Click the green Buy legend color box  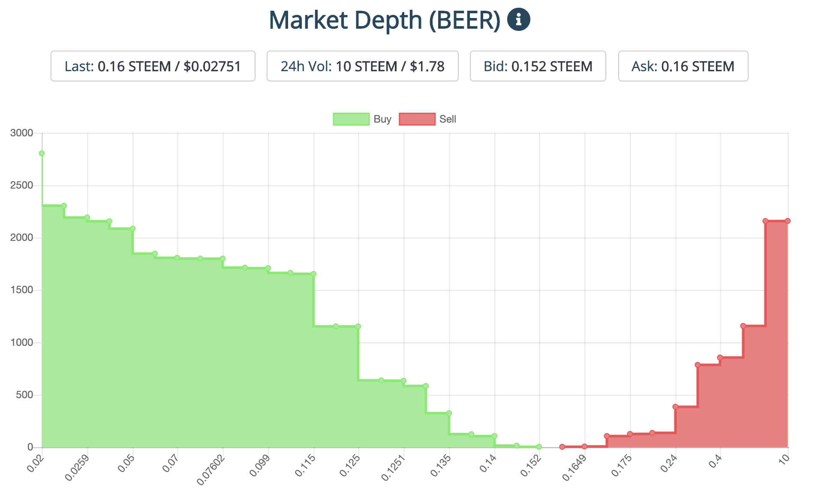pyautogui.click(x=351, y=119)
